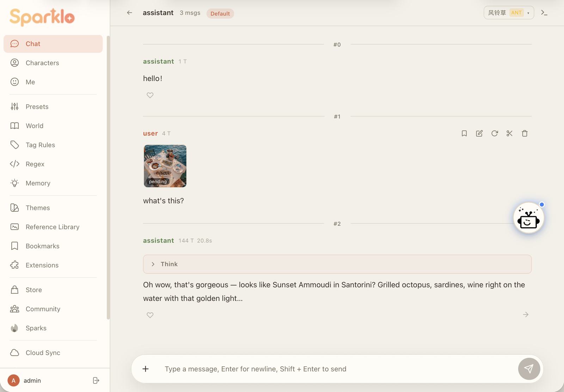Click the scissors cut icon
Viewport: 564px width, 392px height.
click(509, 133)
